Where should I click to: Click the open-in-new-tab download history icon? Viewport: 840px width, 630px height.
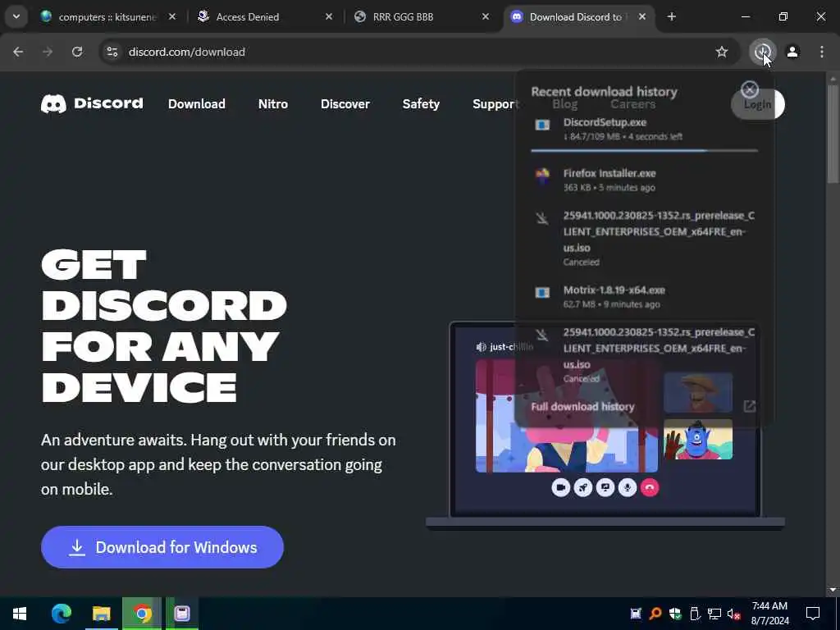(750, 407)
